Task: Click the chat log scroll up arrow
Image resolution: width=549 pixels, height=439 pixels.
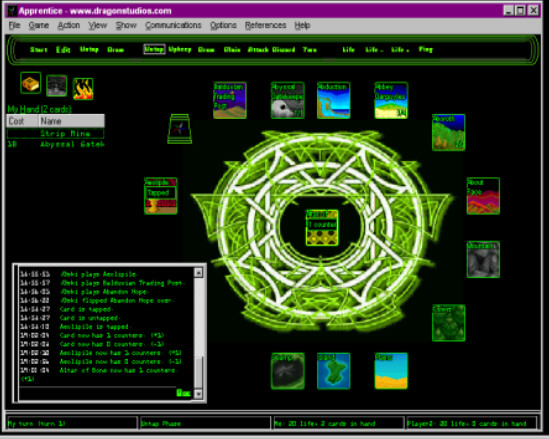Action: 198,272
